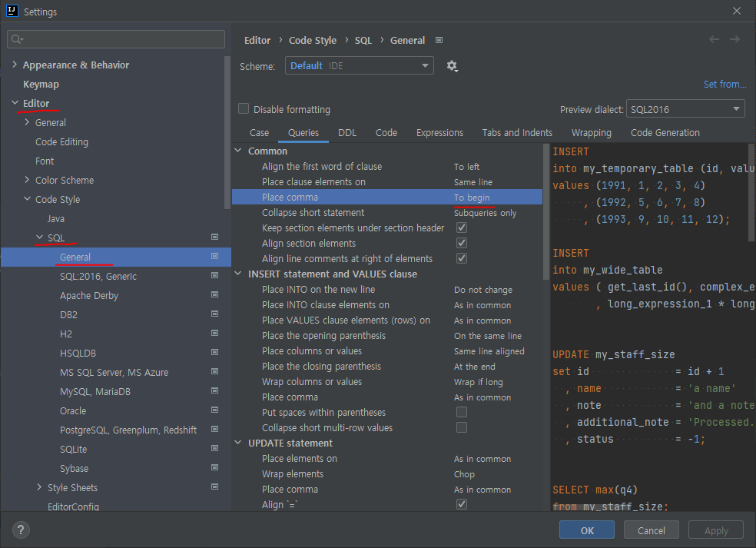Image resolution: width=756 pixels, height=548 pixels.
Task: Collapse the Common options section
Action: pyautogui.click(x=238, y=151)
